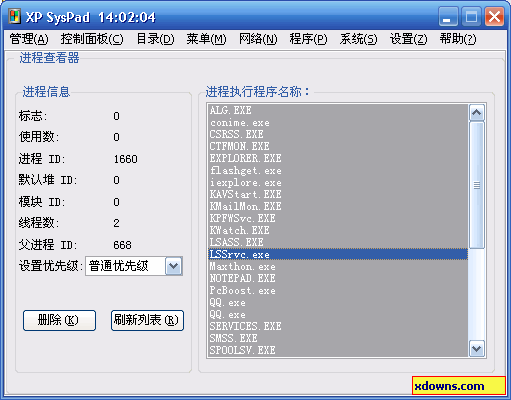Click the scroll up arrow in process list

pos(477,113)
